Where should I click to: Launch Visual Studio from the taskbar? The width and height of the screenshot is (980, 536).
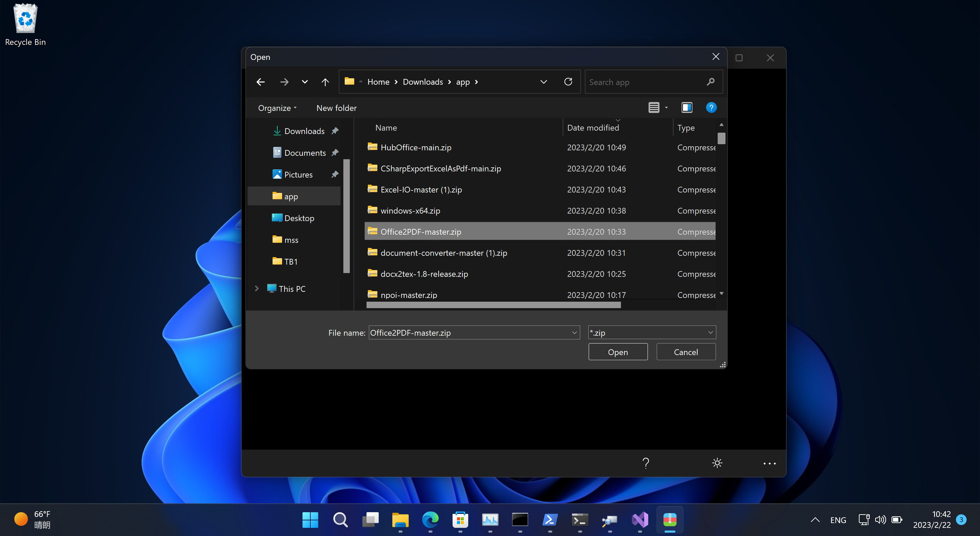[x=640, y=520]
